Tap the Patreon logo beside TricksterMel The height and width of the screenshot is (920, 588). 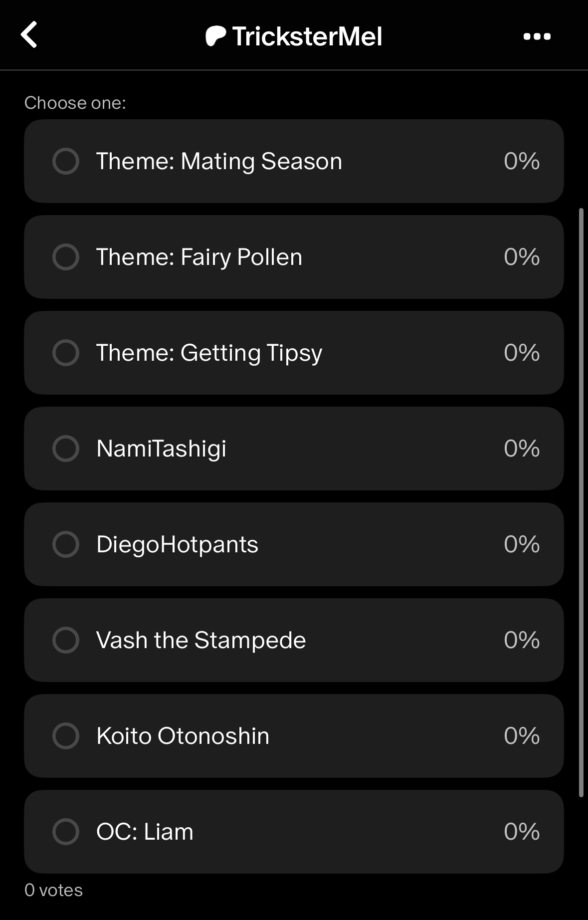coord(215,36)
